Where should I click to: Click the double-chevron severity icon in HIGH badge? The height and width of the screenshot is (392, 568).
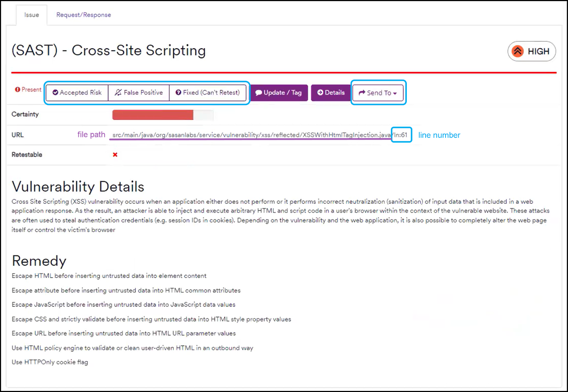518,51
